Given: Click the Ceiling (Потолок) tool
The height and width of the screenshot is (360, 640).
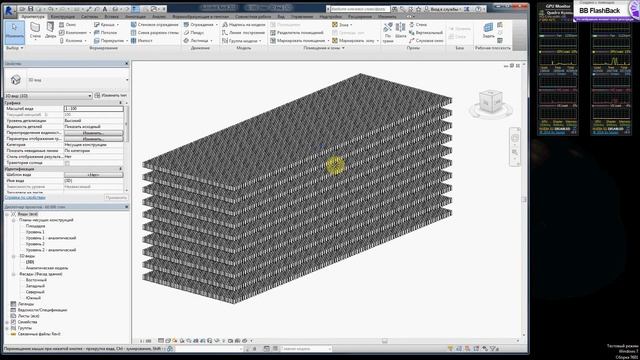Looking at the screenshot, I should [106, 32].
